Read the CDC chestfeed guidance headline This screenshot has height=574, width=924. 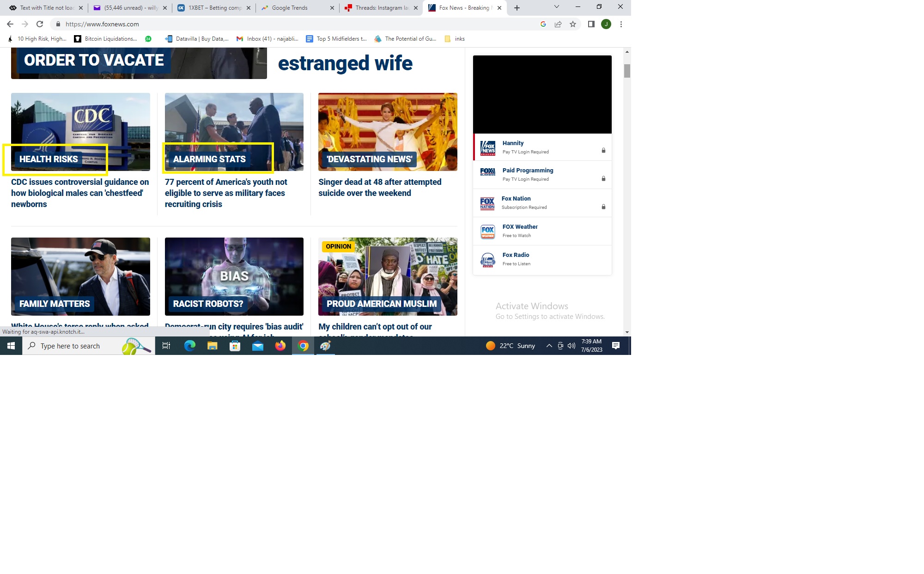click(80, 193)
